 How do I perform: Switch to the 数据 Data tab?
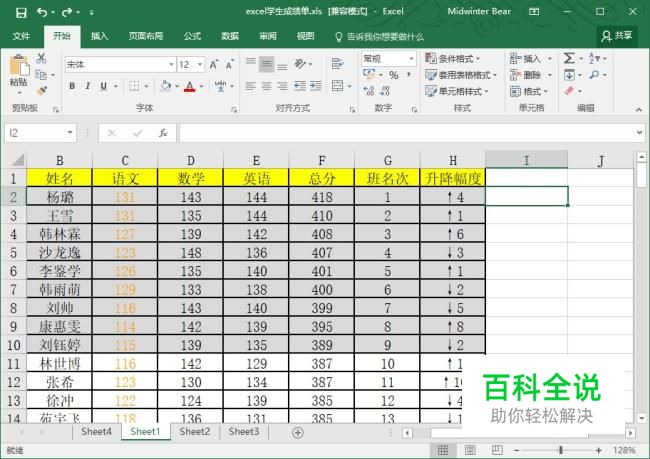click(230, 36)
